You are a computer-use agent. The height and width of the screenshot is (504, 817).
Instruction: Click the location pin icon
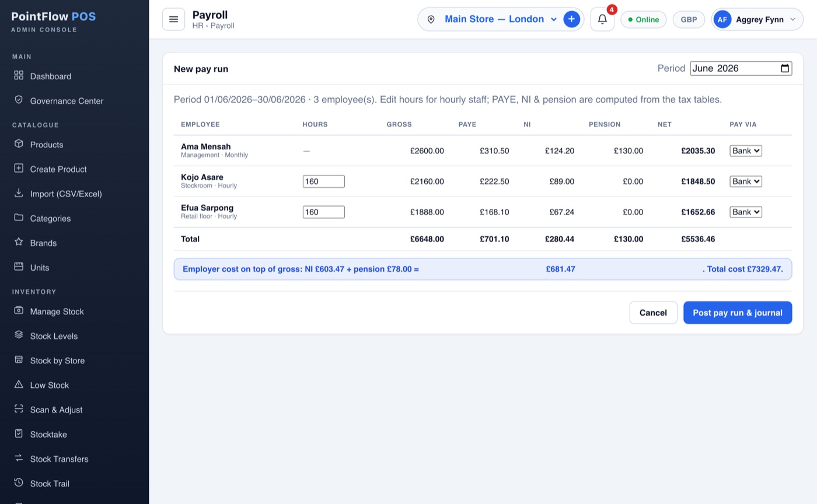coord(431,19)
